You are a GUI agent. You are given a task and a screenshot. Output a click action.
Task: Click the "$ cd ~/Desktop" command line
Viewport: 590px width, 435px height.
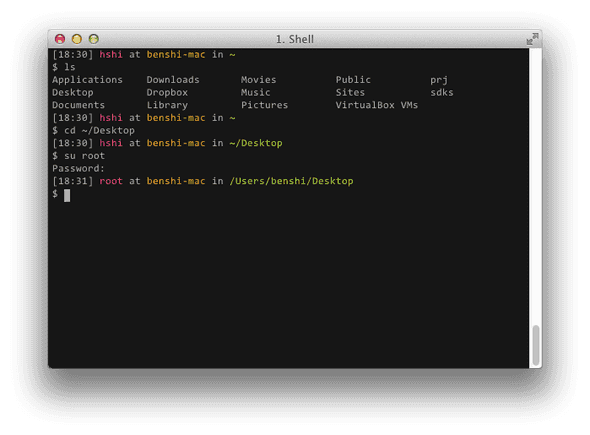pos(93,131)
